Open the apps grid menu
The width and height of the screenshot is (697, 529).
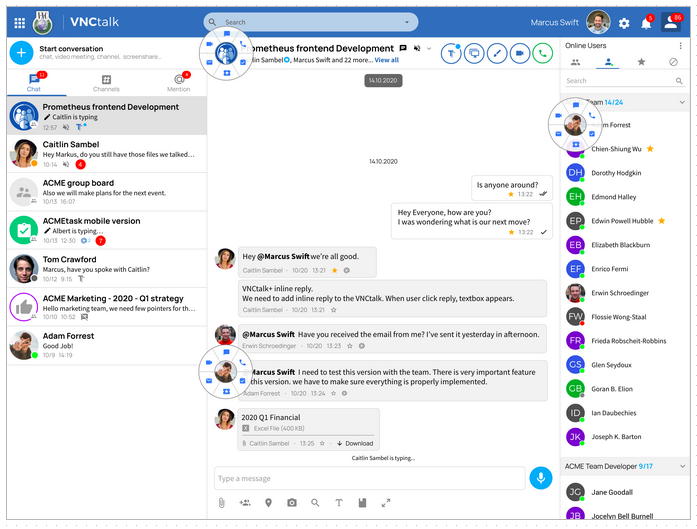(x=20, y=23)
